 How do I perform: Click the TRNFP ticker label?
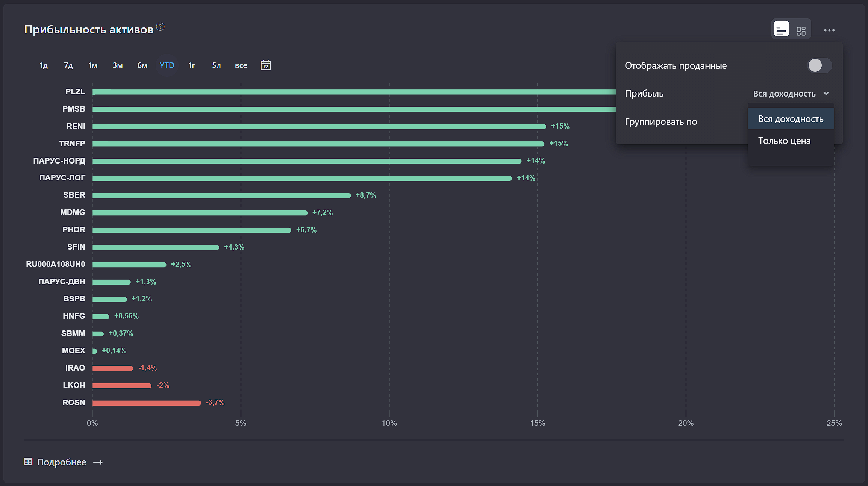pyautogui.click(x=72, y=144)
